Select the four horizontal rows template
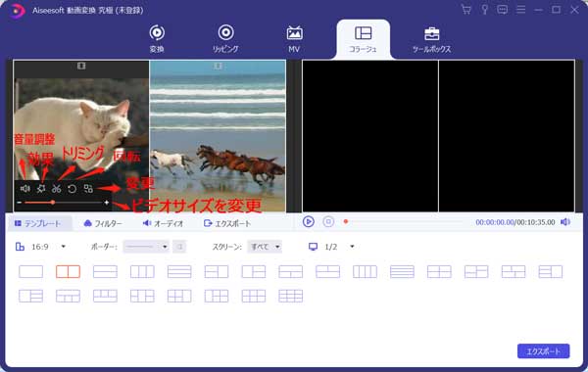The image size is (588, 372). pos(402,271)
